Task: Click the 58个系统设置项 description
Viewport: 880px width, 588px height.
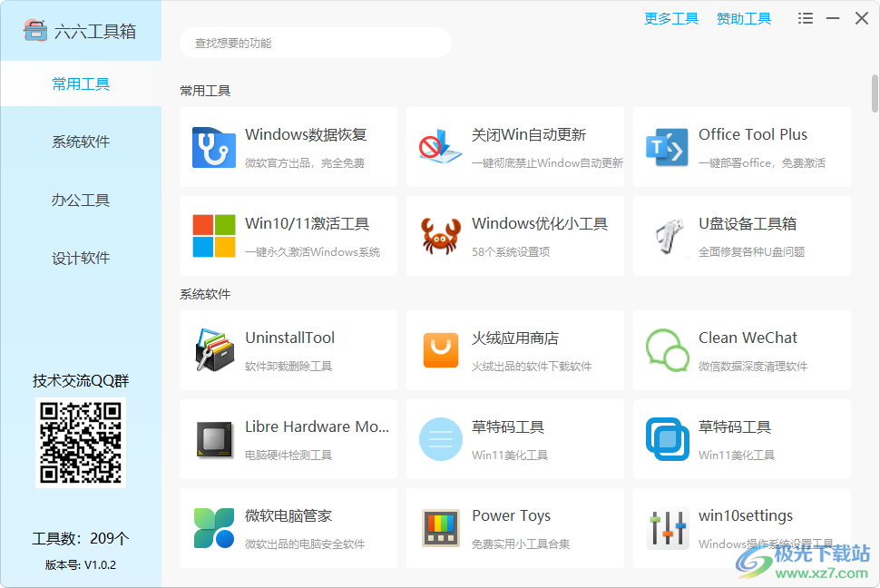Action: (x=511, y=251)
